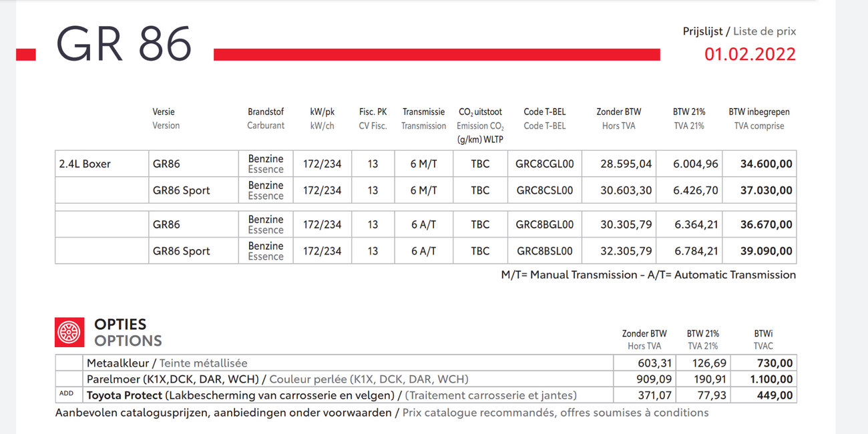Click the Prijslijst / Liste de prix heading

[x=739, y=31]
